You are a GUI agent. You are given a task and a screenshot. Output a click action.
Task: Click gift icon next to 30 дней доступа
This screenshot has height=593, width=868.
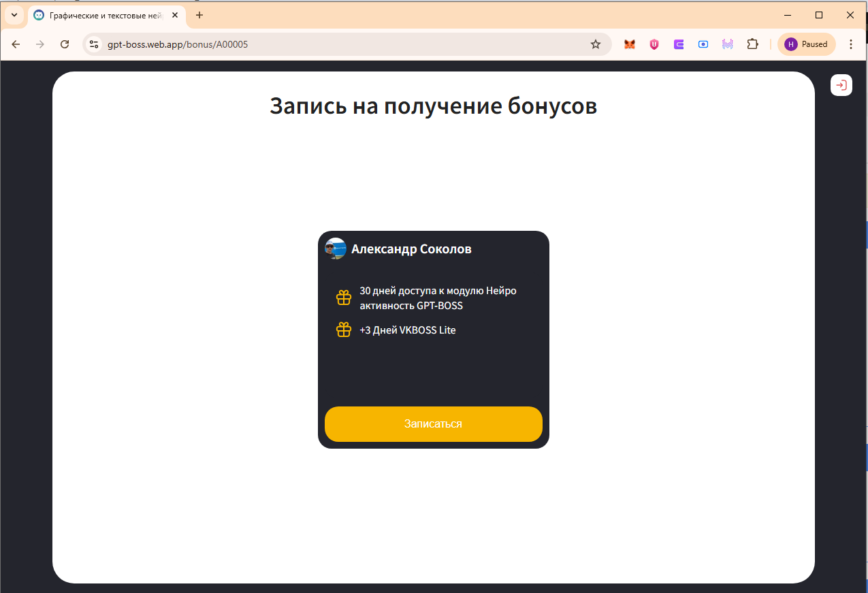click(344, 298)
